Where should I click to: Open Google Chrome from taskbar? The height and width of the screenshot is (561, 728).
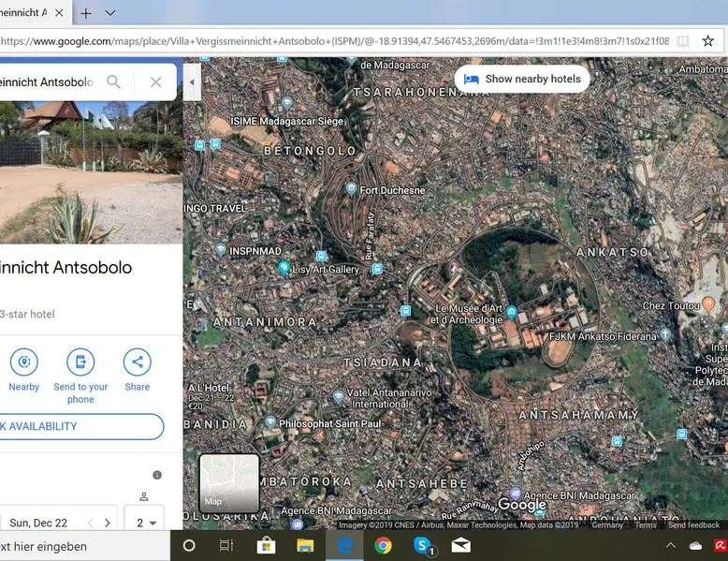pos(383,546)
